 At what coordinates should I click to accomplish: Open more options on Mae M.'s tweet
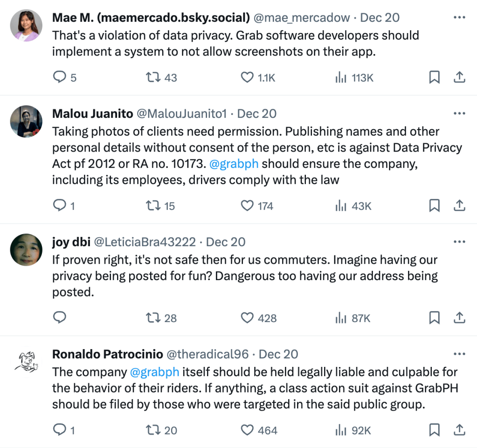click(x=459, y=18)
